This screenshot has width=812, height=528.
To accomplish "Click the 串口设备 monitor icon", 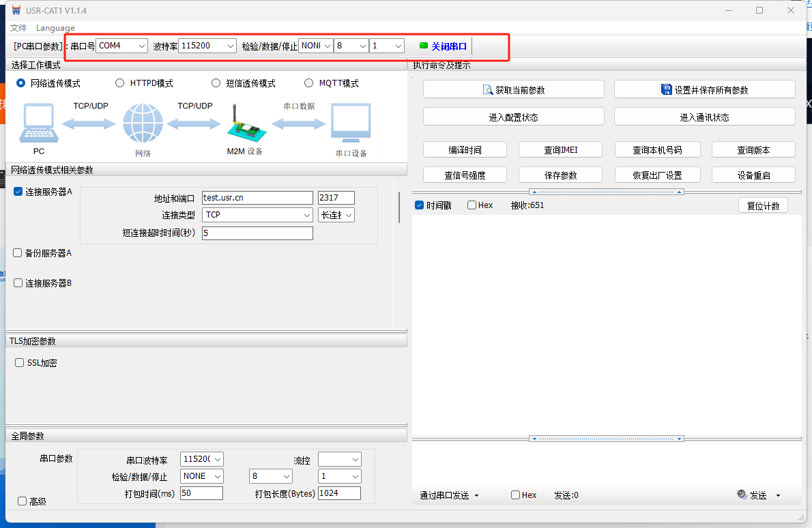I will (351, 124).
